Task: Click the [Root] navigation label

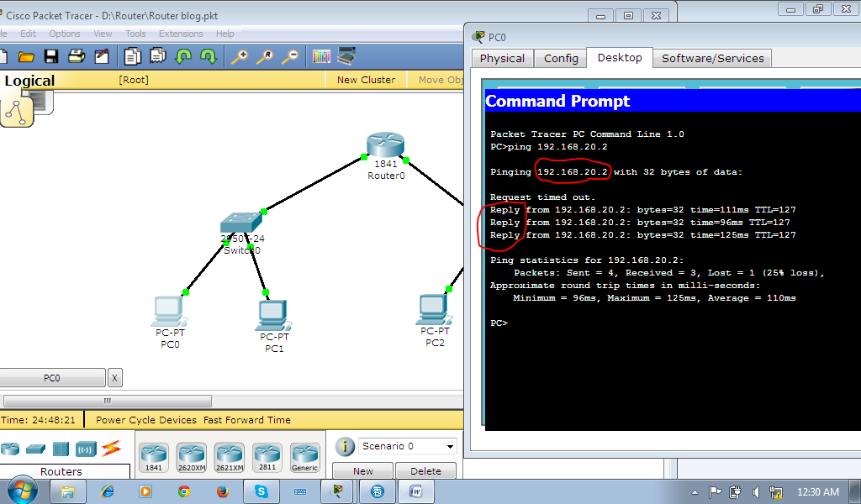Action: (x=134, y=80)
